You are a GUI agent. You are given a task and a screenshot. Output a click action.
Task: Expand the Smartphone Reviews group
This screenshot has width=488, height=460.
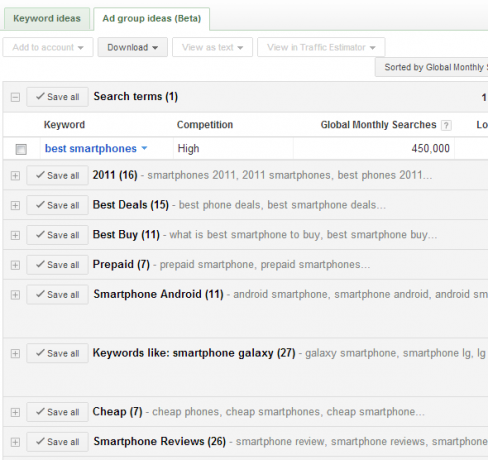pos(15,442)
